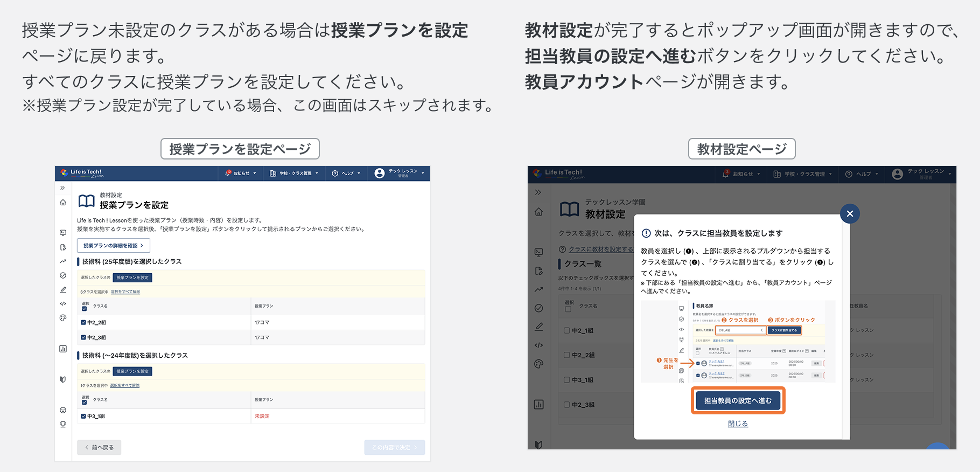
Task: Open お知らせ bell menu on 教材設定 page
Action: (741, 174)
